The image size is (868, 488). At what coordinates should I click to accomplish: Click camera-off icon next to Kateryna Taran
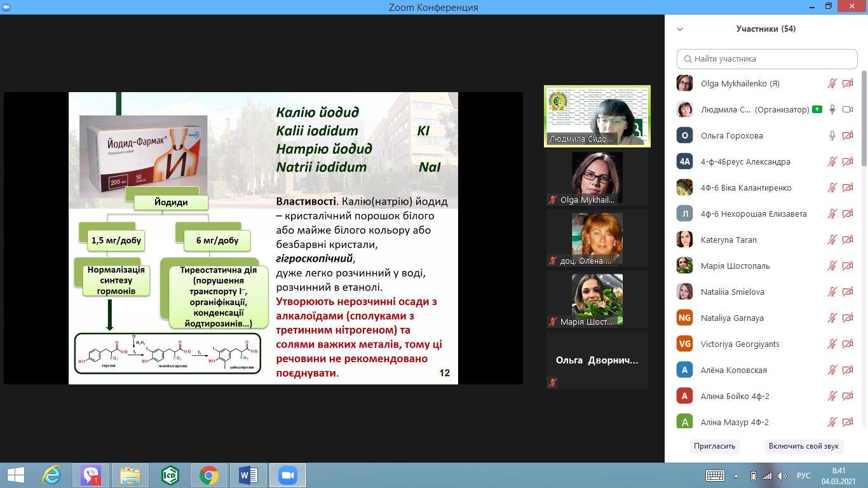click(x=847, y=240)
